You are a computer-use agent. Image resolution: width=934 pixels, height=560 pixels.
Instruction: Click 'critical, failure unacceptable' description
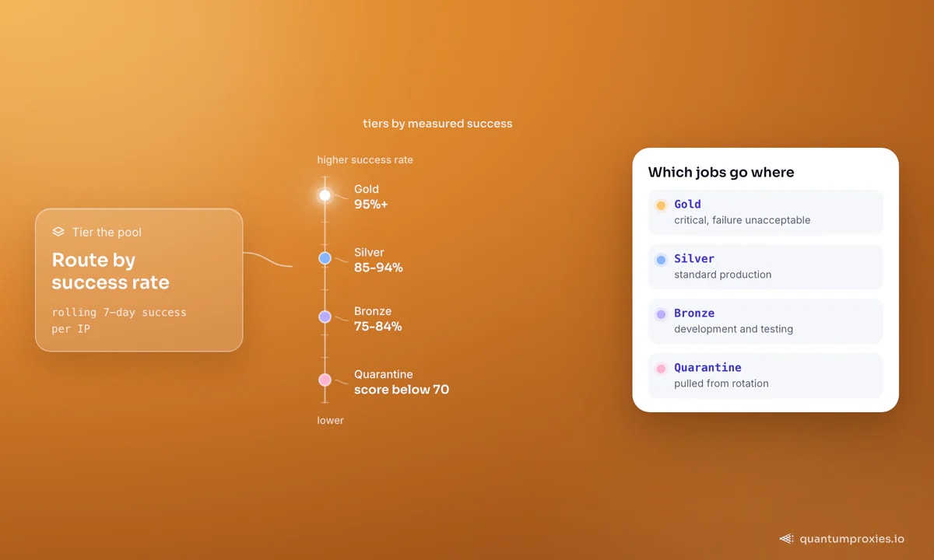click(x=743, y=220)
